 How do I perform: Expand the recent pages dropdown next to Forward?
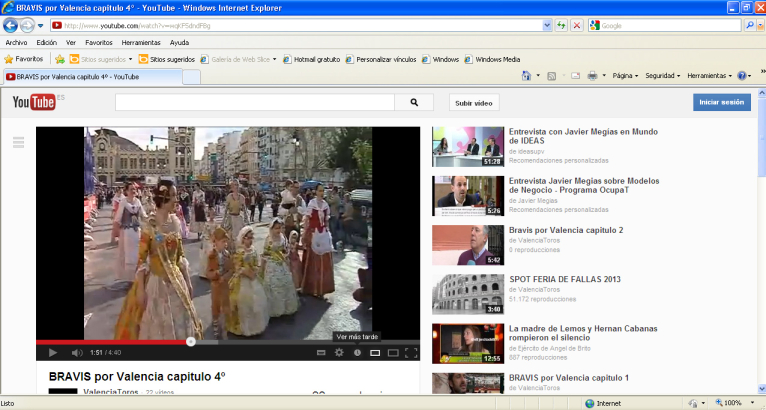(x=41, y=25)
